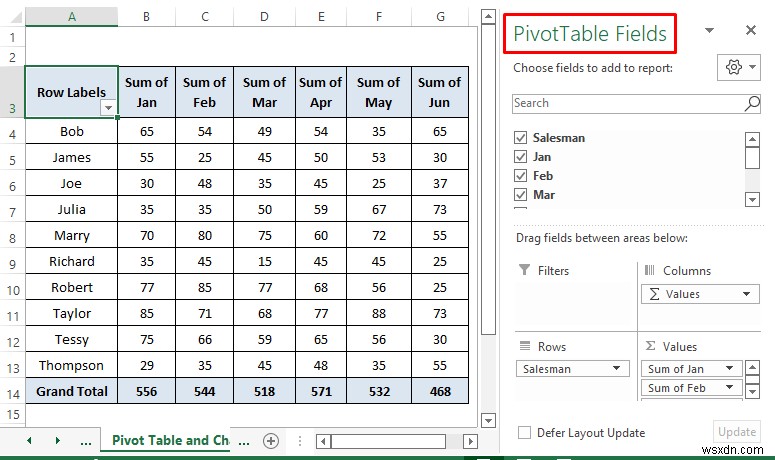775x460 pixels.
Task: Click the field Search input box
Action: coord(629,104)
